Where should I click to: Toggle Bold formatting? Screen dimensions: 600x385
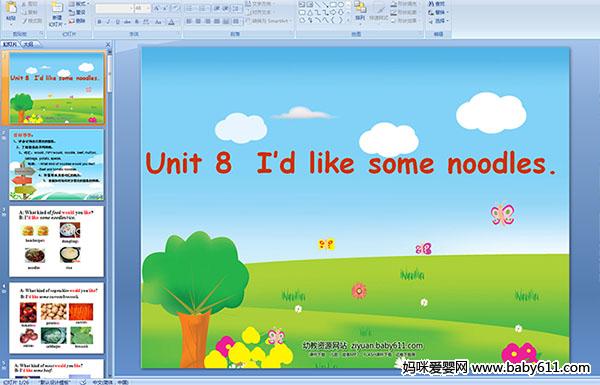(99, 22)
